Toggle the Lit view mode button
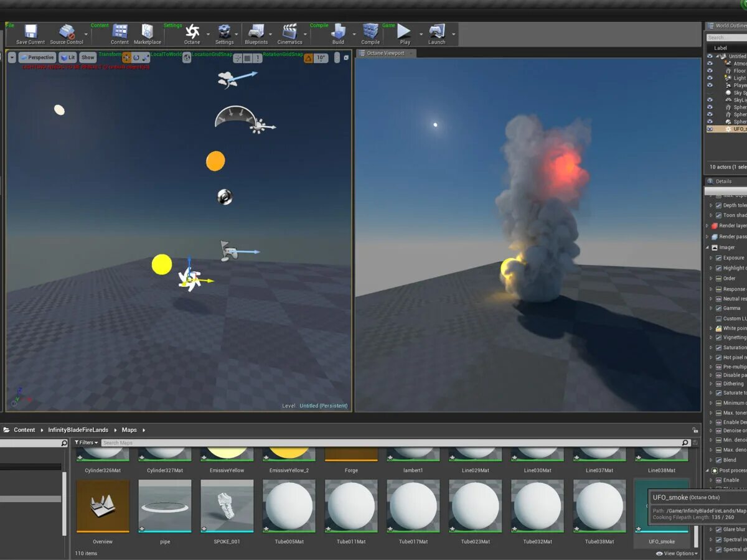The width and height of the screenshot is (747, 560). coord(68,57)
